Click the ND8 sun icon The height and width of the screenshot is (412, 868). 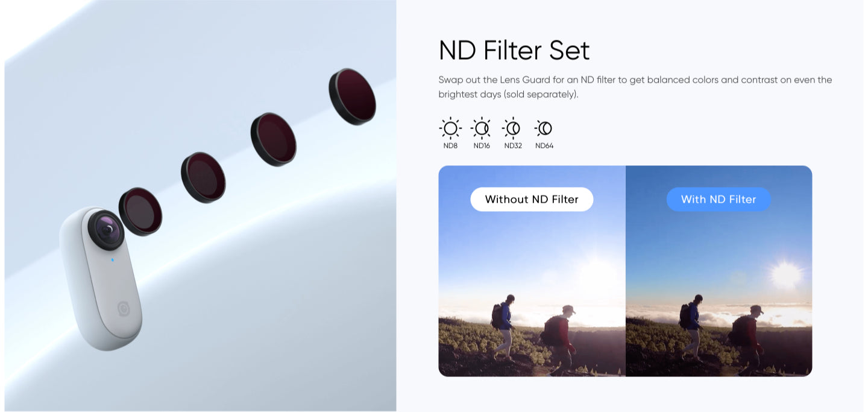click(450, 128)
